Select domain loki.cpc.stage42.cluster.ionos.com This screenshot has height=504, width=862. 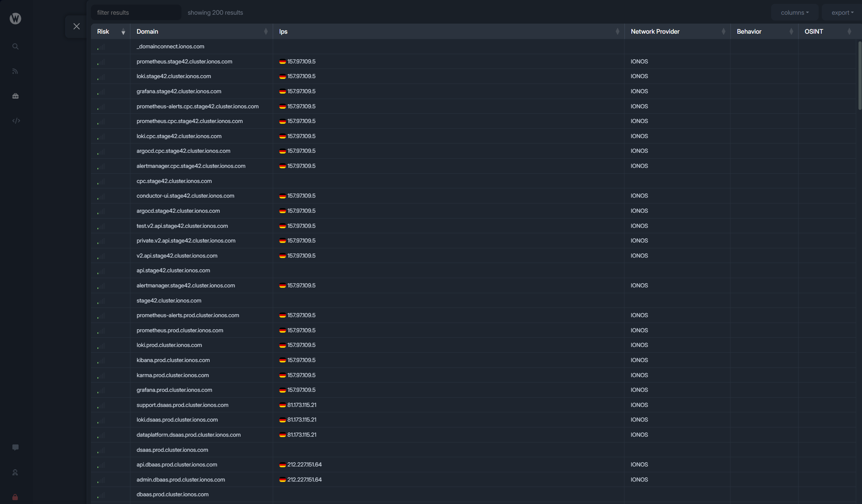click(x=179, y=136)
